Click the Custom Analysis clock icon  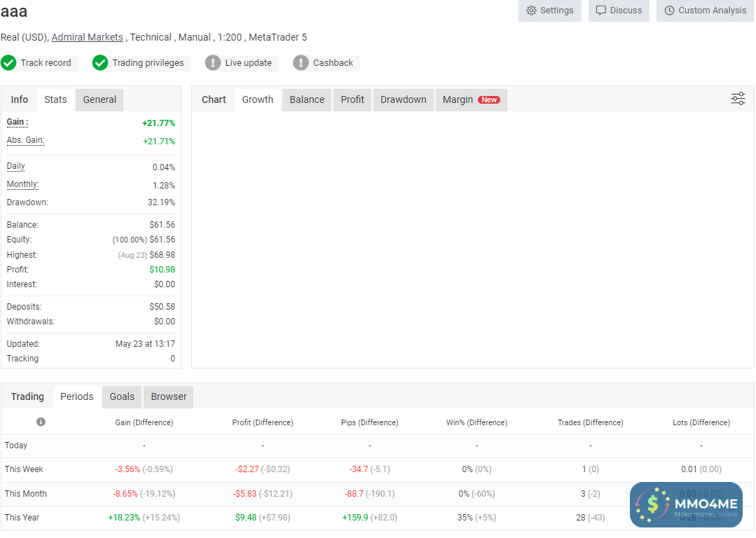669,11
